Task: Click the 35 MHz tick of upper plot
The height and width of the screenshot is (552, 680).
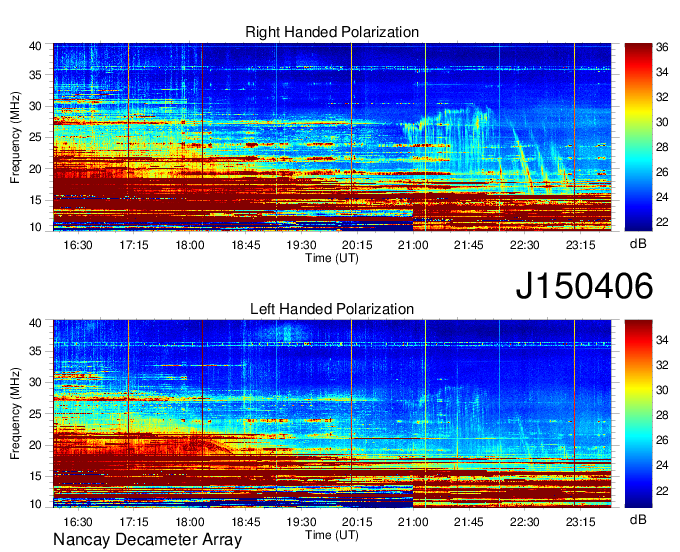Action: coord(35,75)
